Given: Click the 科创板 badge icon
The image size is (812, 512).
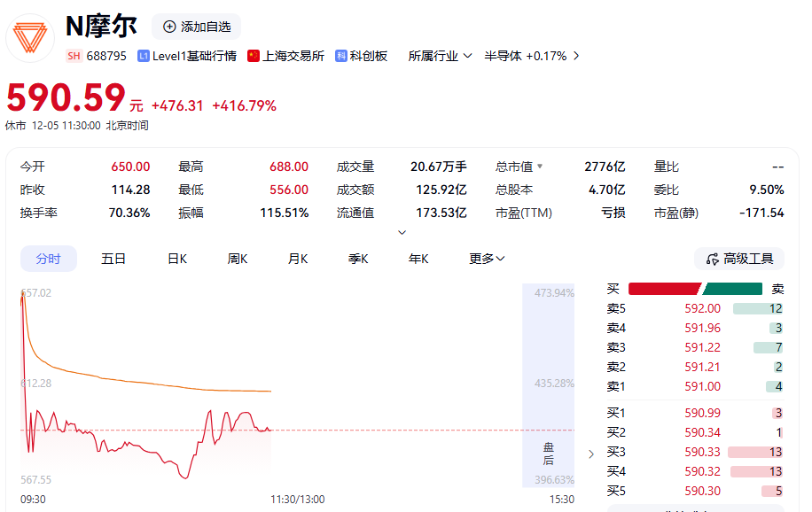Looking at the screenshot, I should [x=340, y=56].
